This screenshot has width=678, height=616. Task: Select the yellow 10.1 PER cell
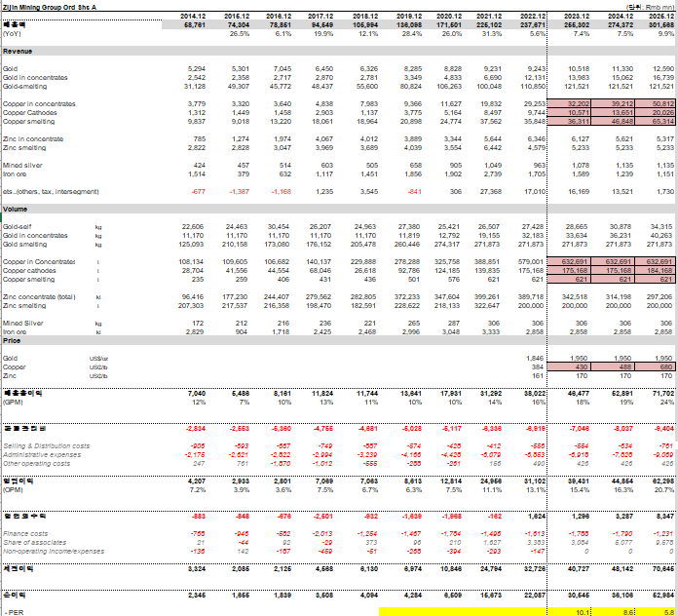583,612
